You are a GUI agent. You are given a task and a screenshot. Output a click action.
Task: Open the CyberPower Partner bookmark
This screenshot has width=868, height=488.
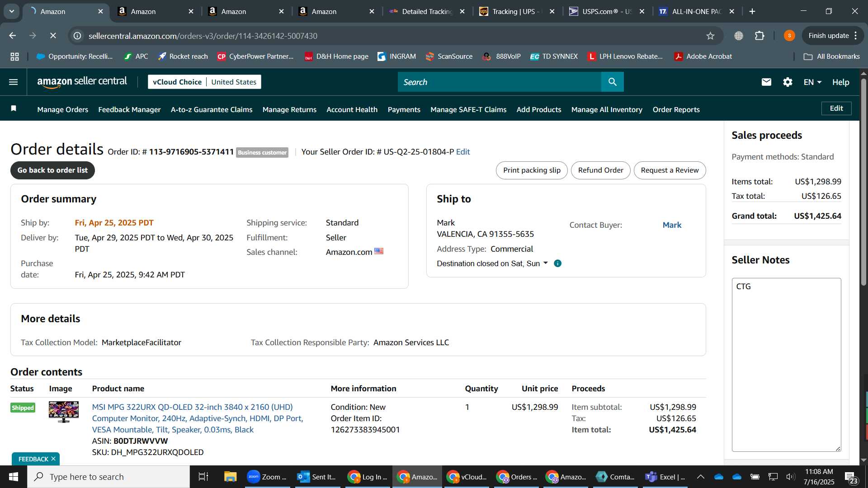(255, 56)
